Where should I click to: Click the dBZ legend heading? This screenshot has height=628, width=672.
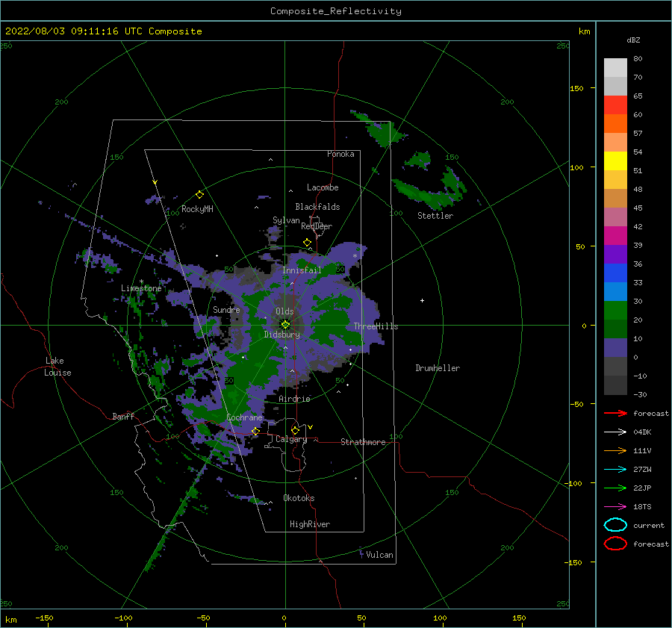[x=633, y=40]
